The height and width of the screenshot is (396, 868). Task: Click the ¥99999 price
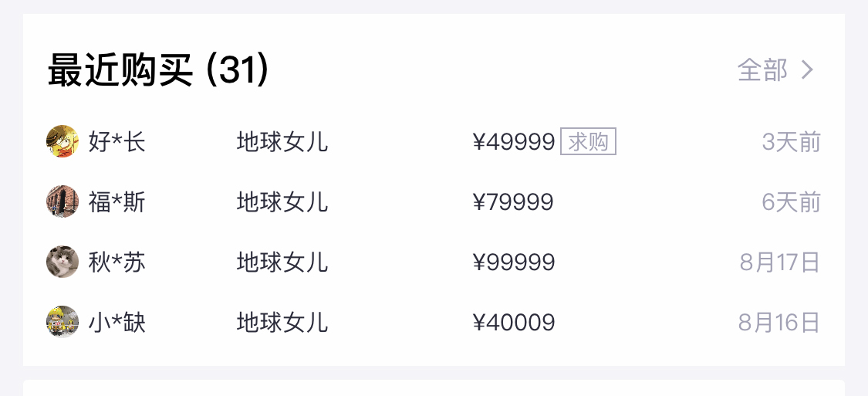[514, 262]
